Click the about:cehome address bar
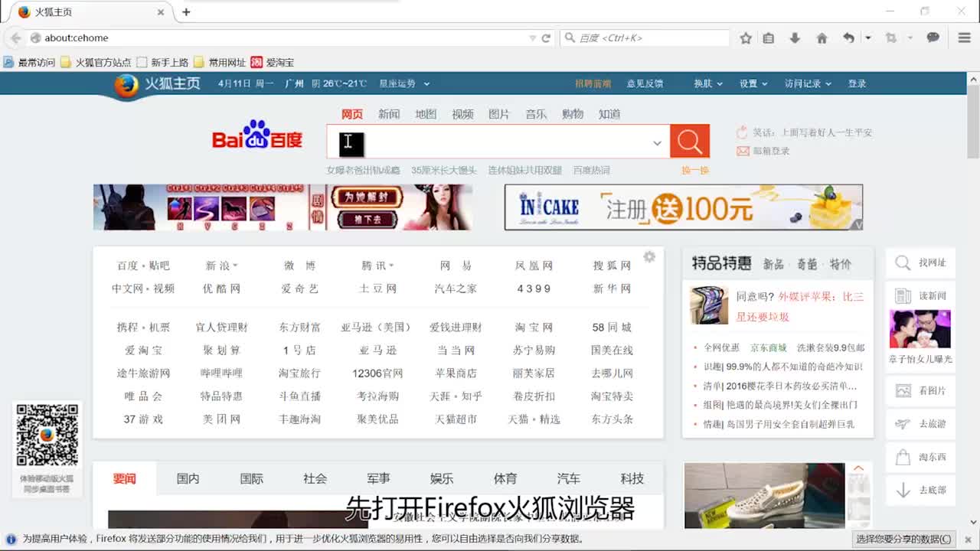The height and width of the screenshot is (551, 980). [283, 37]
